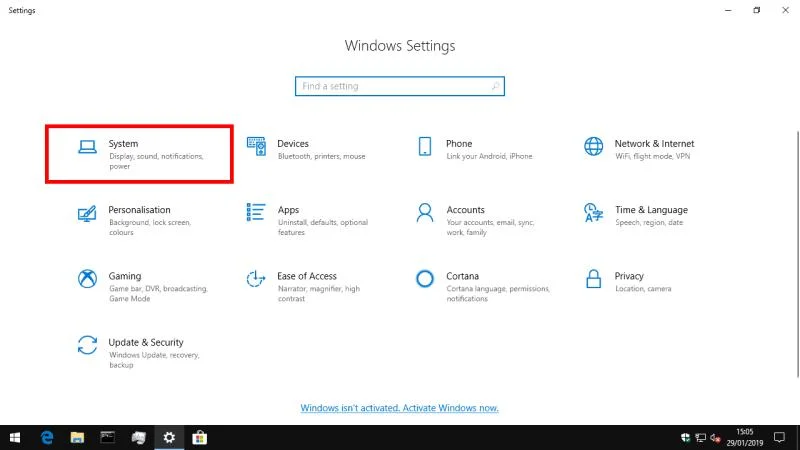
Task: Open Time & Language icon
Action: (x=593, y=213)
